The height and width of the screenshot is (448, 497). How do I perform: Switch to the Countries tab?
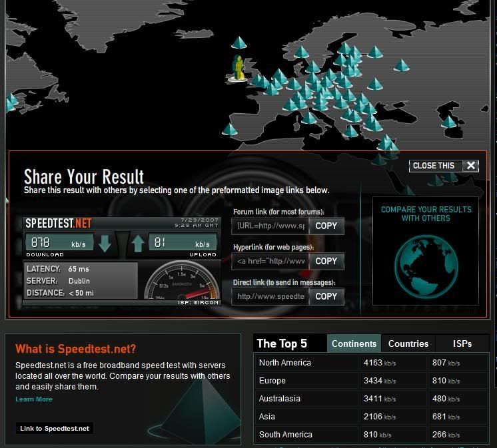pyautogui.click(x=408, y=343)
